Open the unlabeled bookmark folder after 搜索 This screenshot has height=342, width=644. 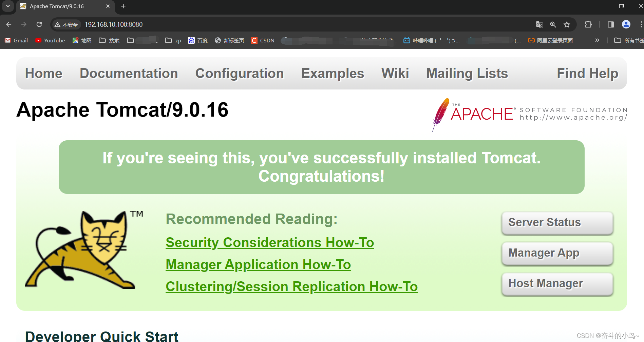point(142,40)
